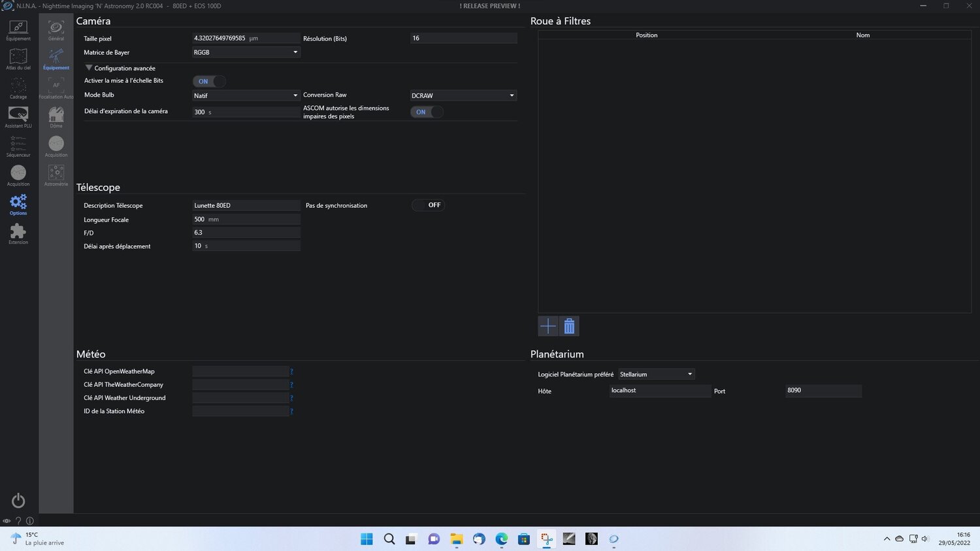Delete a filter with the trash button
The height and width of the screenshot is (551, 980).
pyautogui.click(x=570, y=326)
